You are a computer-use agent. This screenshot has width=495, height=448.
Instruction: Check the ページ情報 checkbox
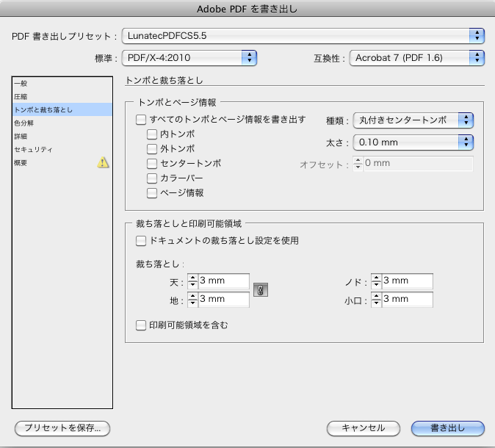pyautogui.click(x=152, y=193)
